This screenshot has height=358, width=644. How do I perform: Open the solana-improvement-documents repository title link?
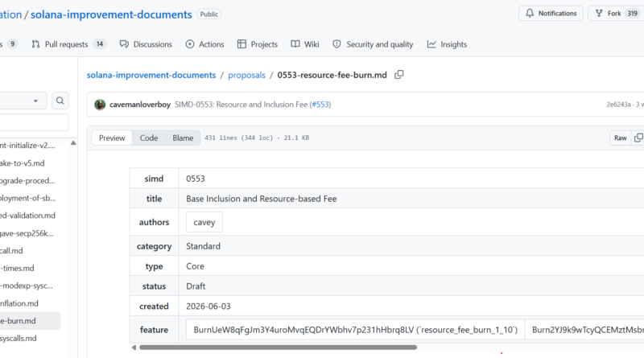(111, 14)
